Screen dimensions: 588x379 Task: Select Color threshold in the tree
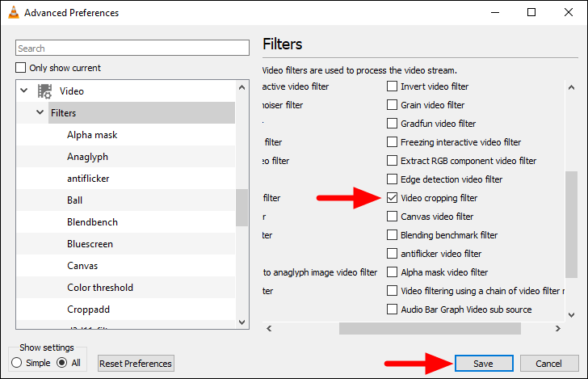coord(100,288)
